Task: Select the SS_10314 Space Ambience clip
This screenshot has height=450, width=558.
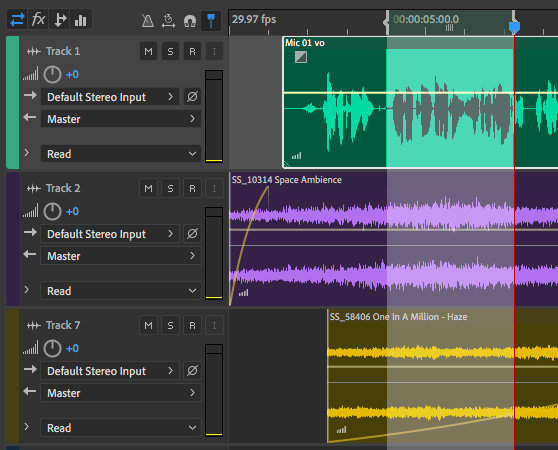Action: tap(394, 239)
